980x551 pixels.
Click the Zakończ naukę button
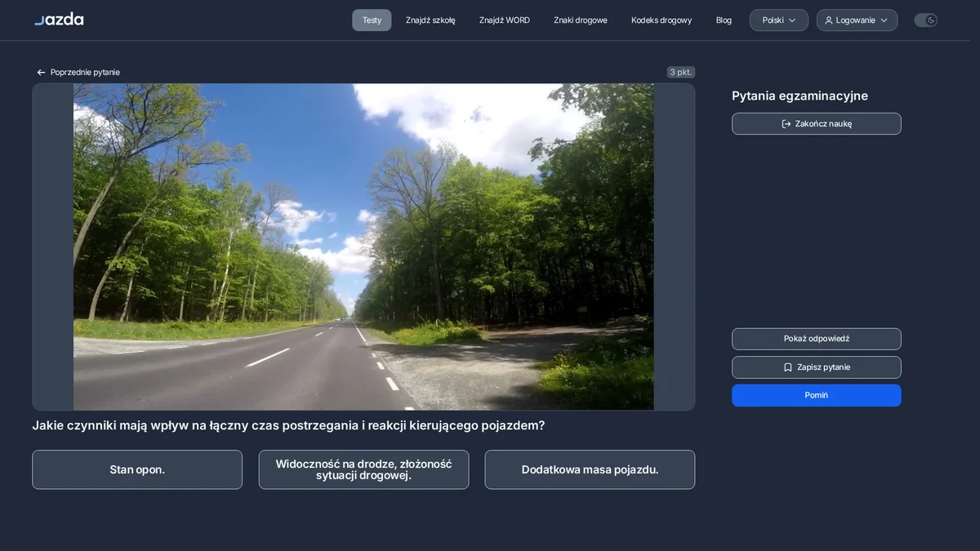(817, 124)
